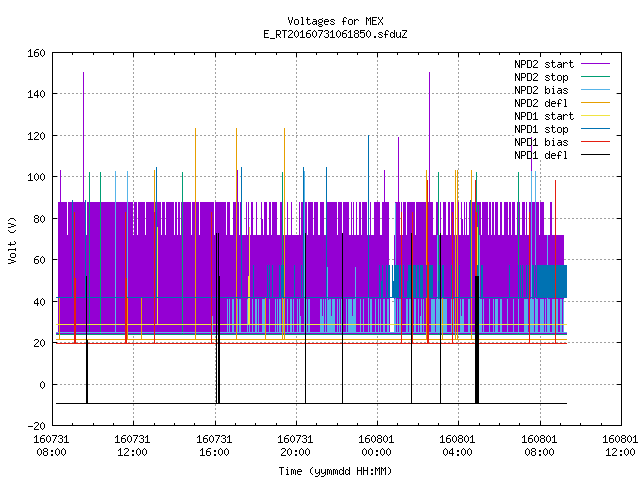Viewport: 640px width, 480px height.
Task: Click the black NPD1 defl legend line
Action: (596, 155)
